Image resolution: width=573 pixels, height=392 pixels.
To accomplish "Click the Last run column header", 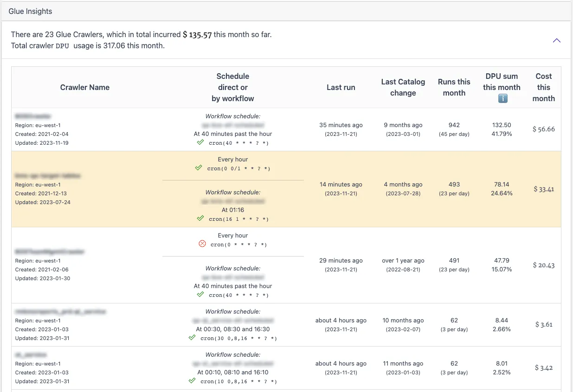I will (341, 87).
